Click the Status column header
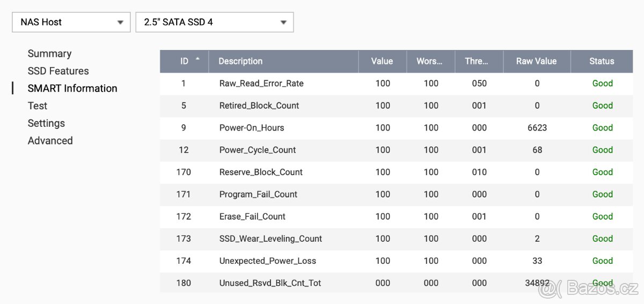 602,61
